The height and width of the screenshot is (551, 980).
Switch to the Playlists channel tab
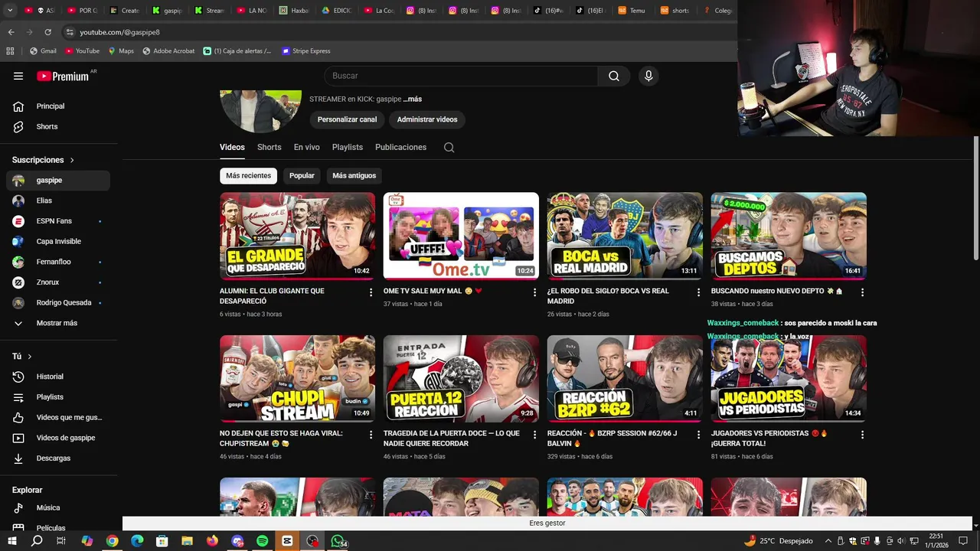(x=348, y=148)
